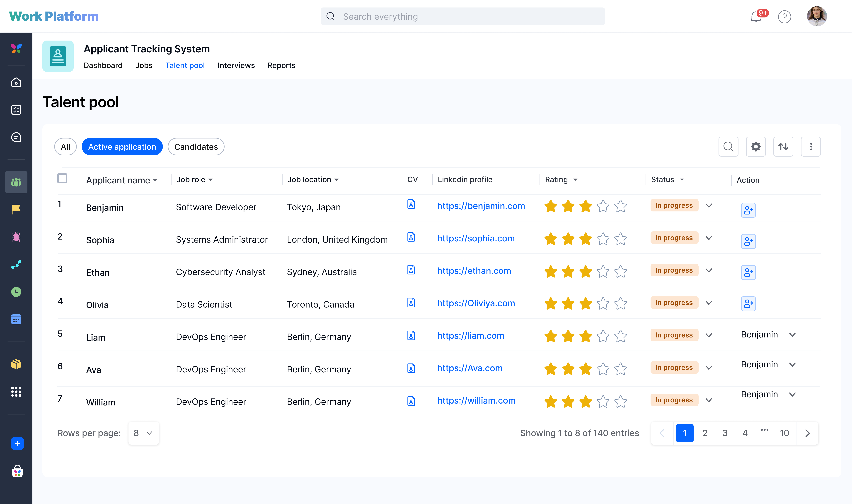The image size is (852, 504).
Task: Open the marketplace bag icon in sidebar
Action: tap(17, 471)
